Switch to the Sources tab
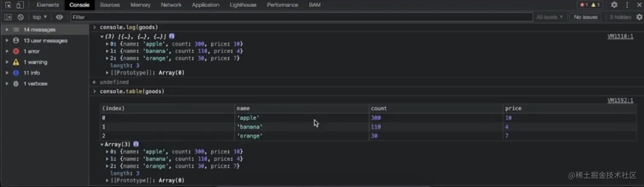644x187 pixels. click(x=110, y=5)
